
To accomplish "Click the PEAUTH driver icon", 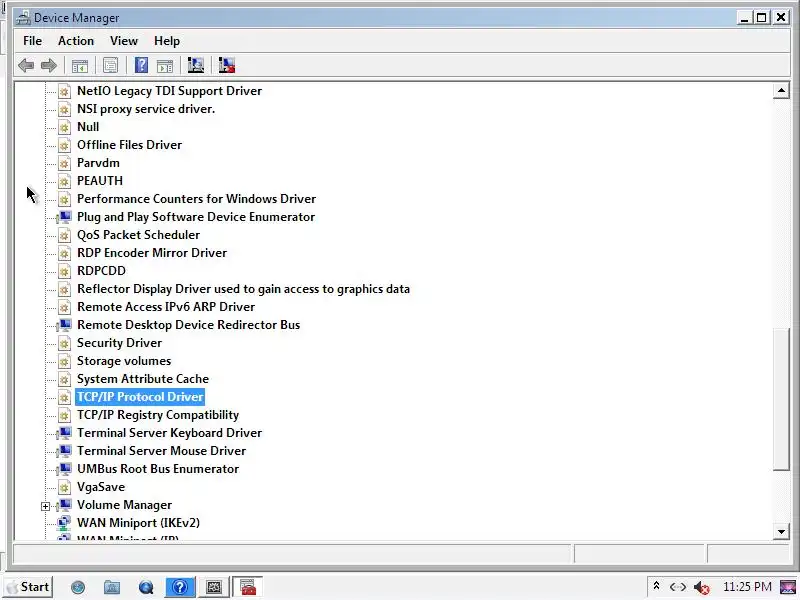I will click(64, 181).
